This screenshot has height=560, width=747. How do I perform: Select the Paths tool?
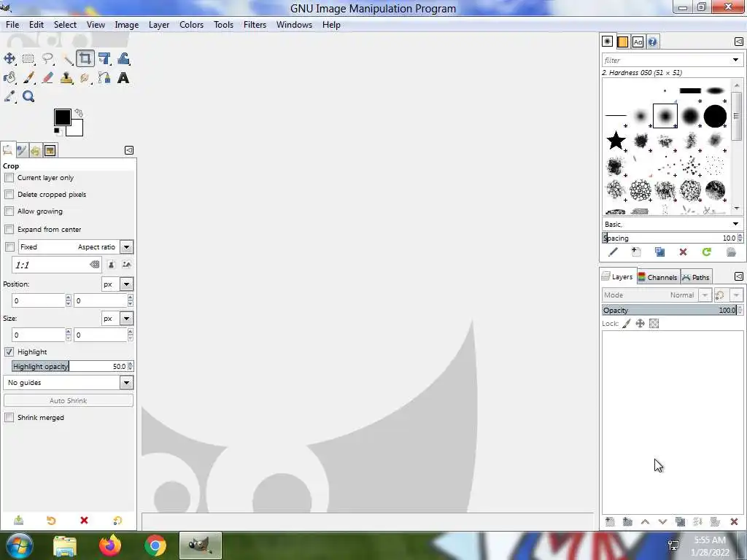(x=104, y=77)
